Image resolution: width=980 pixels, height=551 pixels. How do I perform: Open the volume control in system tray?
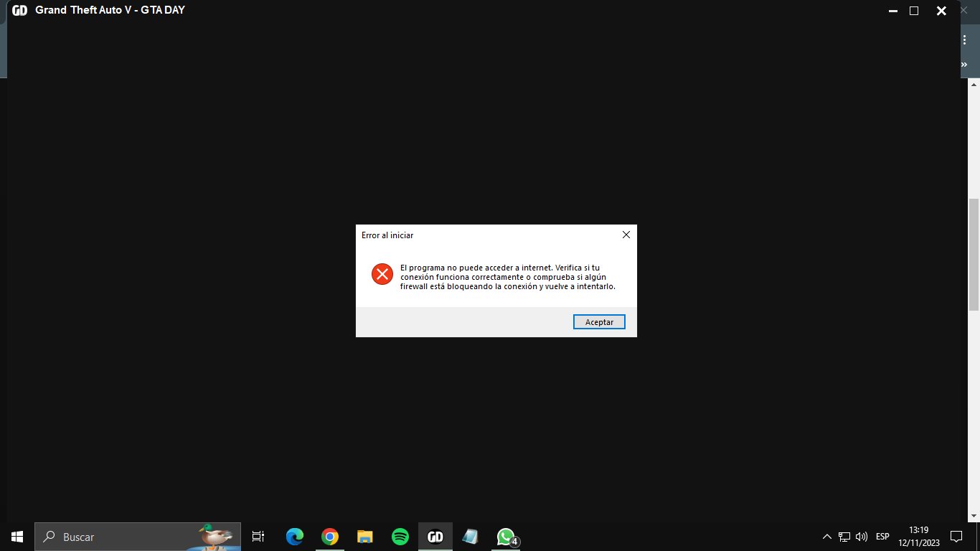point(862,537)
